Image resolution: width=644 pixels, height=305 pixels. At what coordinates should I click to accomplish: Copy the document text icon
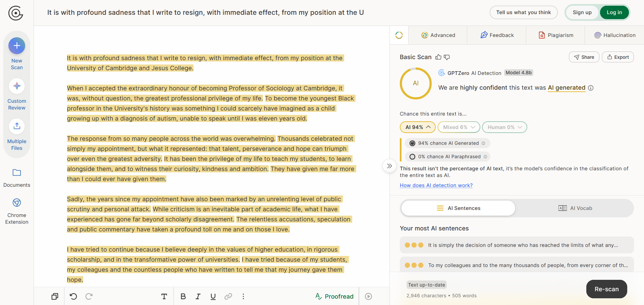pos(55,296)
